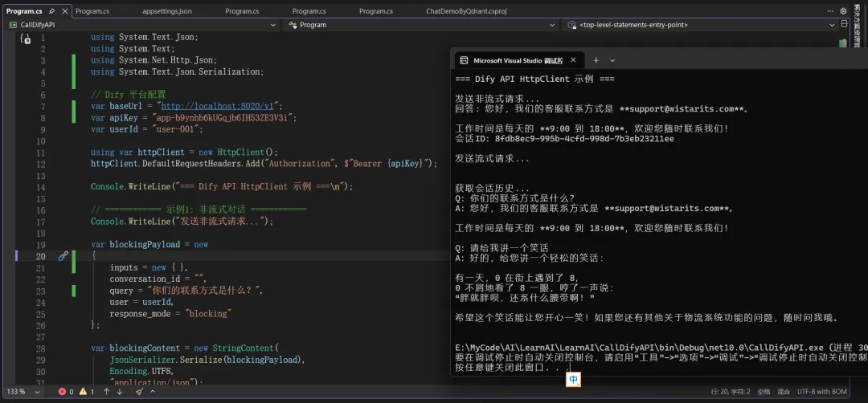The height and width of the screenshot is (403, 868).
Task: Click the Q: 请给我讲一个笑话 console line
Action: (502, 247)
